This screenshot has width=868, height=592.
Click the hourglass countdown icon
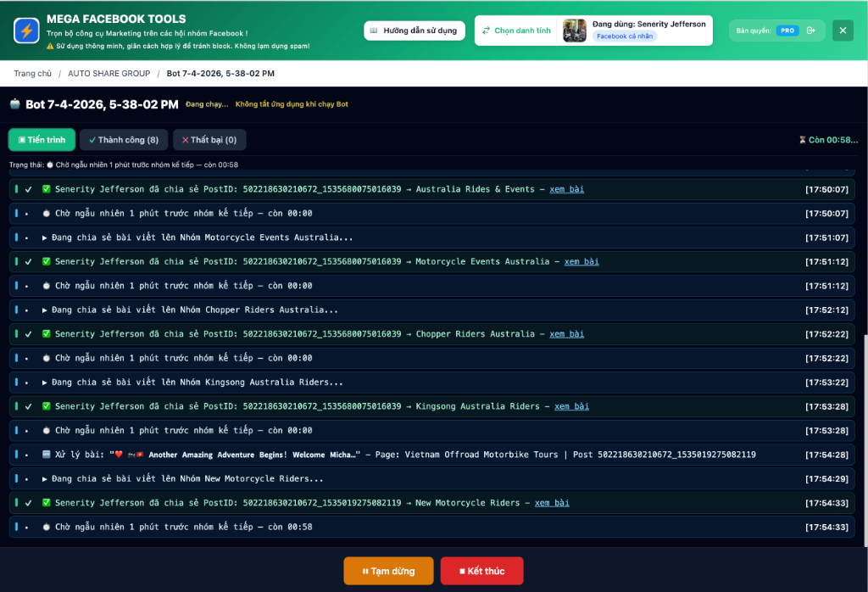coord(802,140)
